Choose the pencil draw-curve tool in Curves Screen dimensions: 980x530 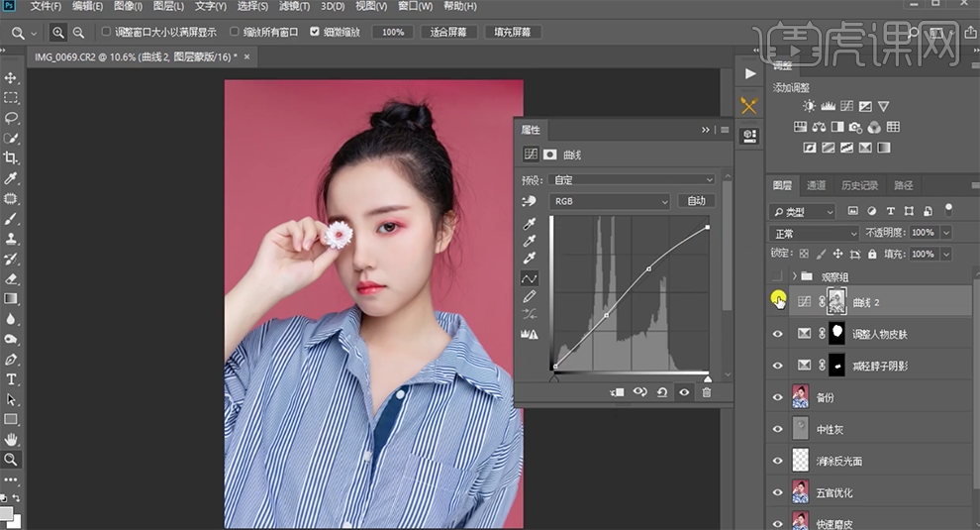point(531,296)
